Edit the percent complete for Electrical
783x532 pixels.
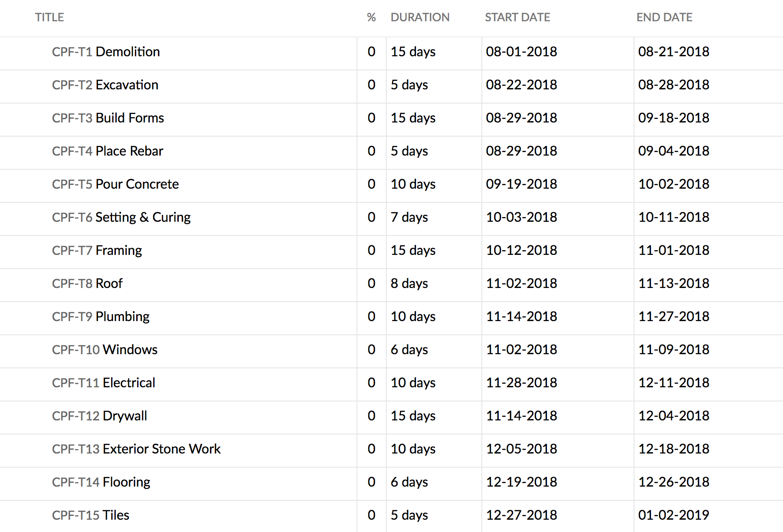point(371,383)
